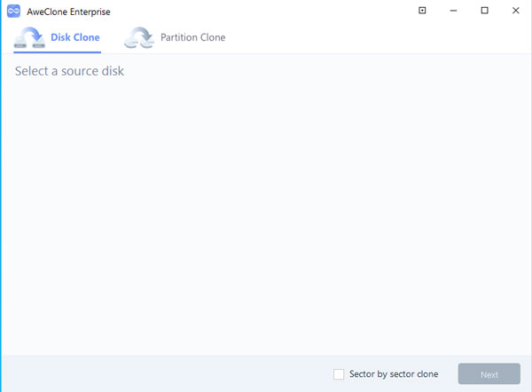Click the Next button
Screen dimensions: 532x392
pyautogui.click(x=489, y=374)
